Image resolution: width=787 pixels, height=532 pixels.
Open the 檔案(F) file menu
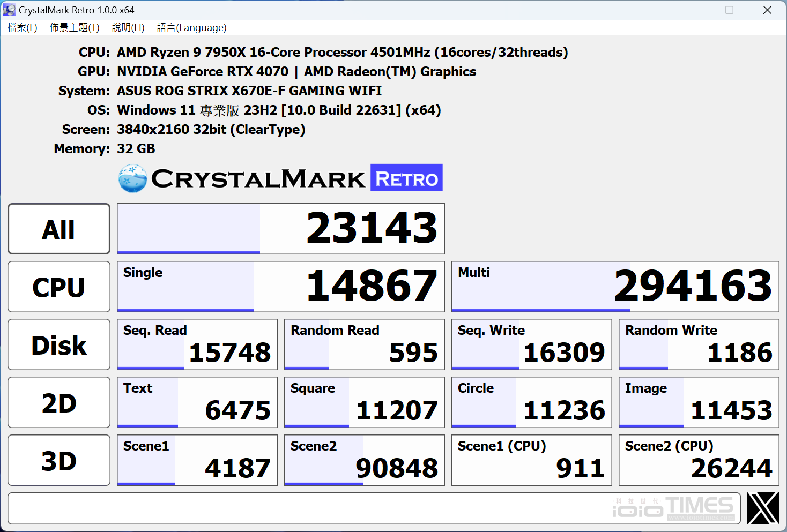point(23,27)
